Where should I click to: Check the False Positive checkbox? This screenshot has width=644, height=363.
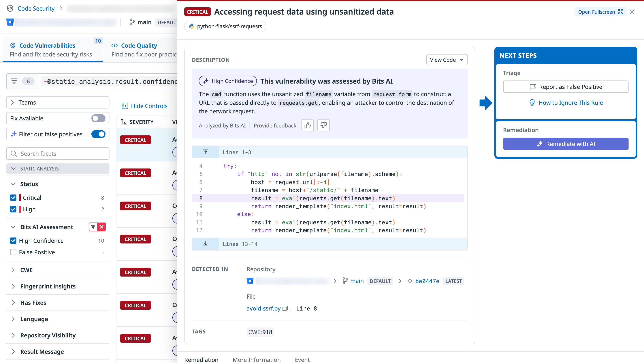[x=13, y=252]
